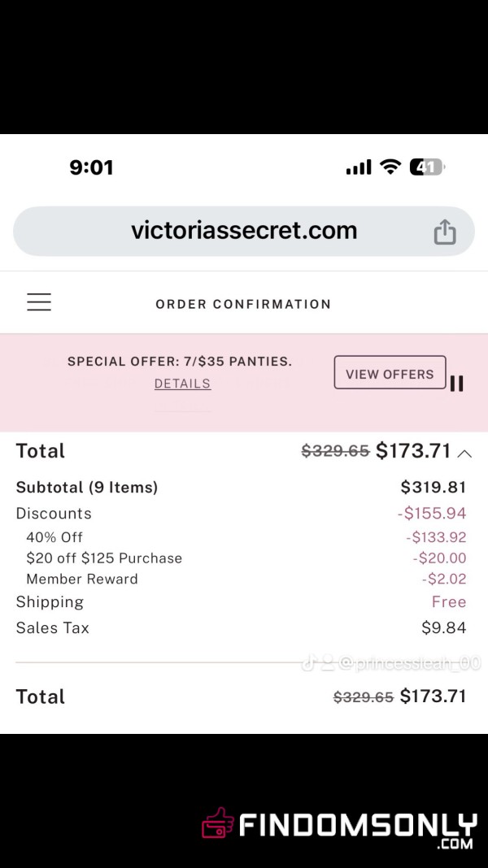The width and height of the screenshot is (488, 868).
Task: Tap the Wi-Fi status icon
Action: click(390, 167)
